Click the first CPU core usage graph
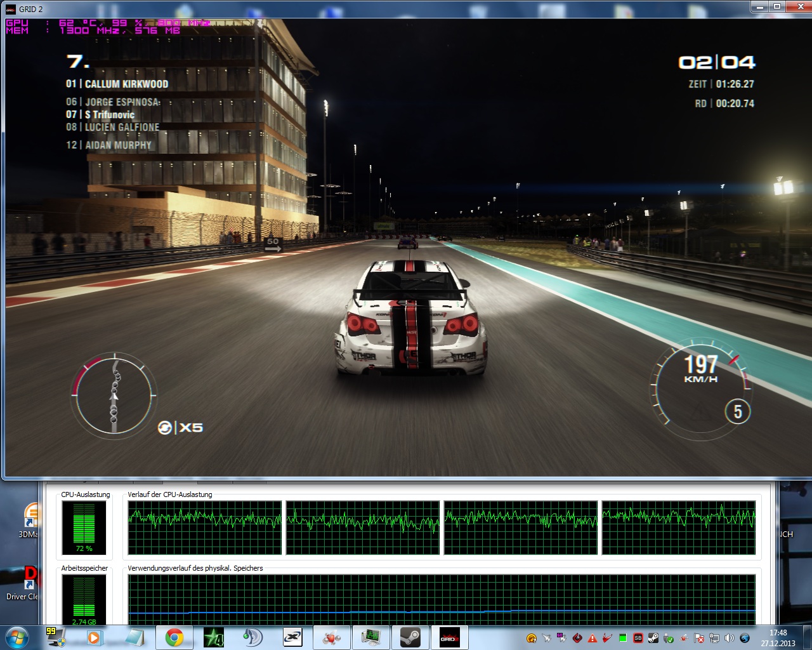The width and height of the screenshot is (812, 650). 205,527
